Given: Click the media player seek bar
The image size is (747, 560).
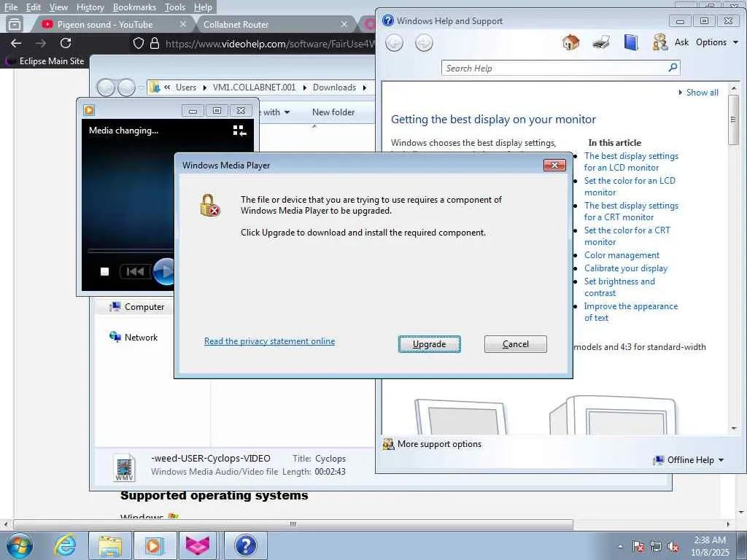Looking at the screenshot, I should click(x=131, y=251).
